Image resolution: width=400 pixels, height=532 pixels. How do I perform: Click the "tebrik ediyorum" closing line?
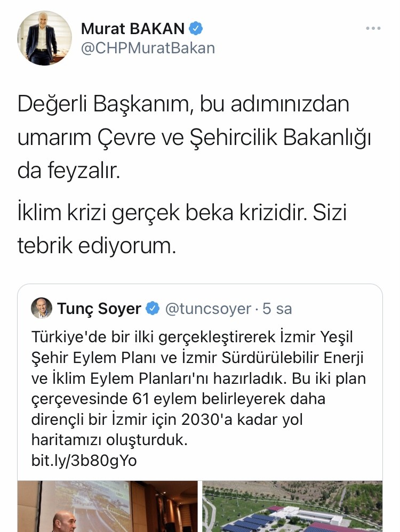click(96, 245)
